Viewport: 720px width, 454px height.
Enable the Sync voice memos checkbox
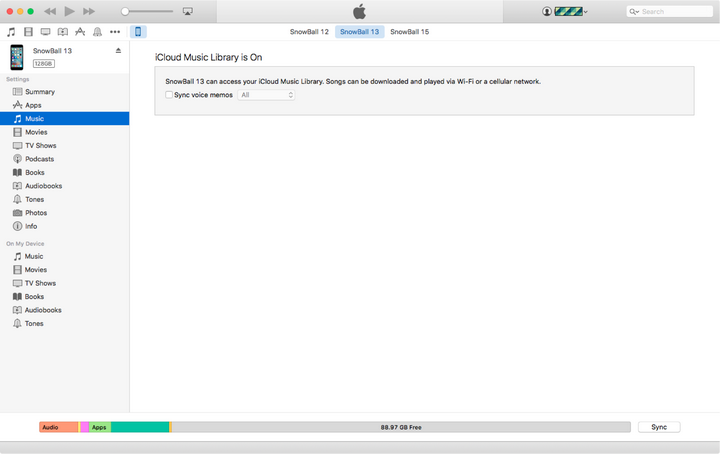(x=169, y=95)
